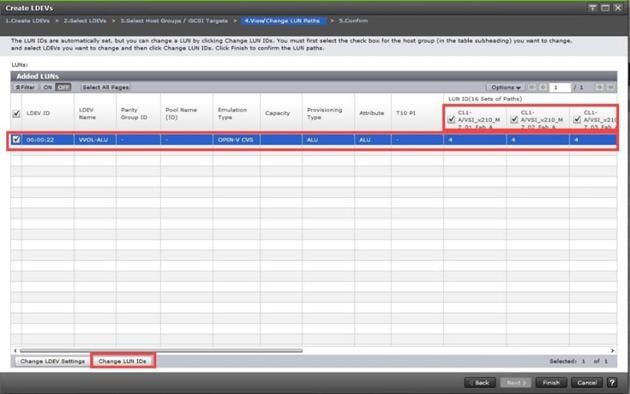Click the Back button
Viewport: 630px width, 394px height.
pyautogui.click(x=480, y=382)
